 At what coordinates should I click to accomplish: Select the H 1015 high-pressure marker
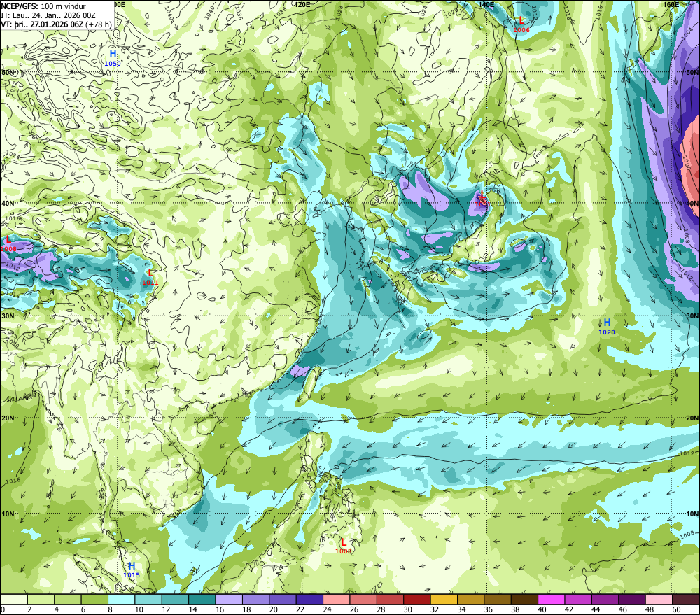click(132, 570)
